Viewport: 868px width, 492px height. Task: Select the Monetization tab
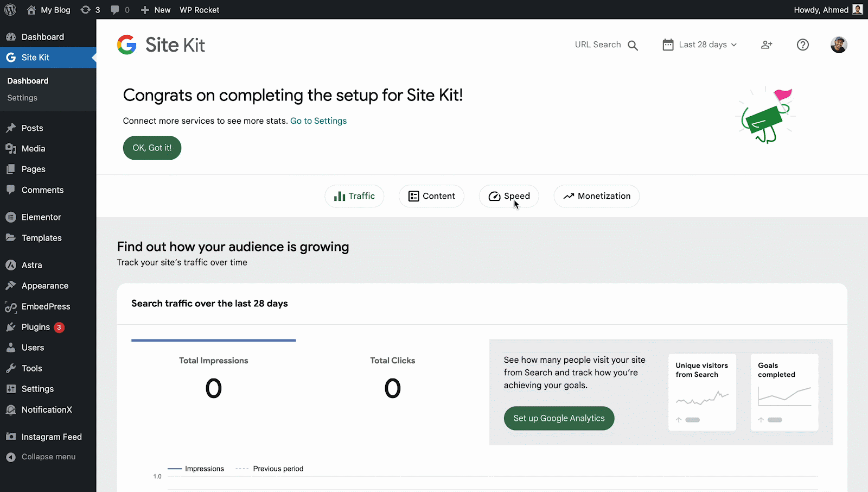[596, 196]
